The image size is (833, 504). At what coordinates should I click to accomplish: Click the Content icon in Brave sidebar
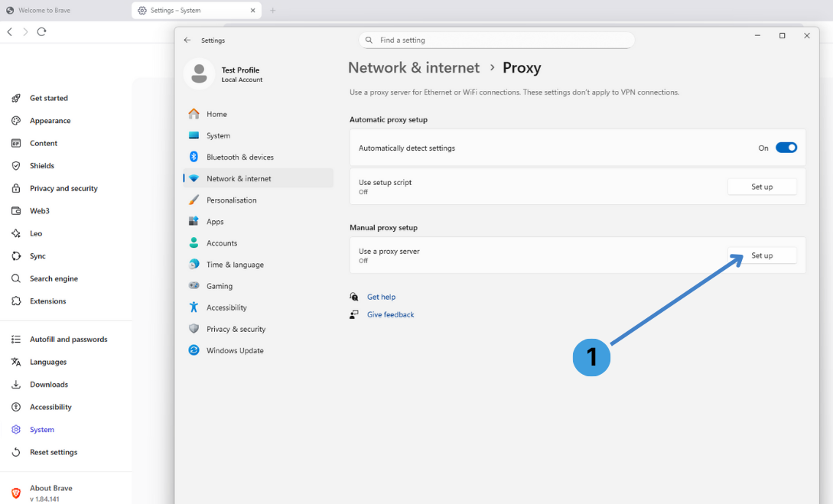[16, 143]
